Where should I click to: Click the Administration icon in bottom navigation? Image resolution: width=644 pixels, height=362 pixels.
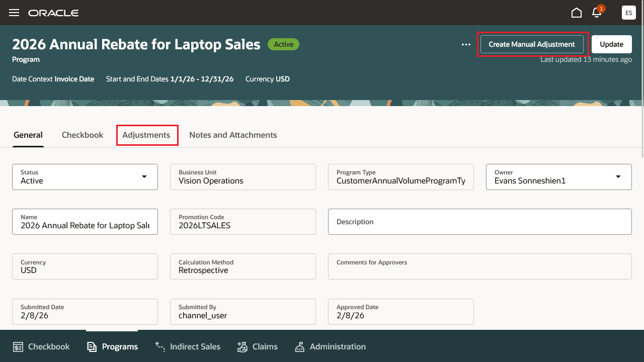pos(300,346)
